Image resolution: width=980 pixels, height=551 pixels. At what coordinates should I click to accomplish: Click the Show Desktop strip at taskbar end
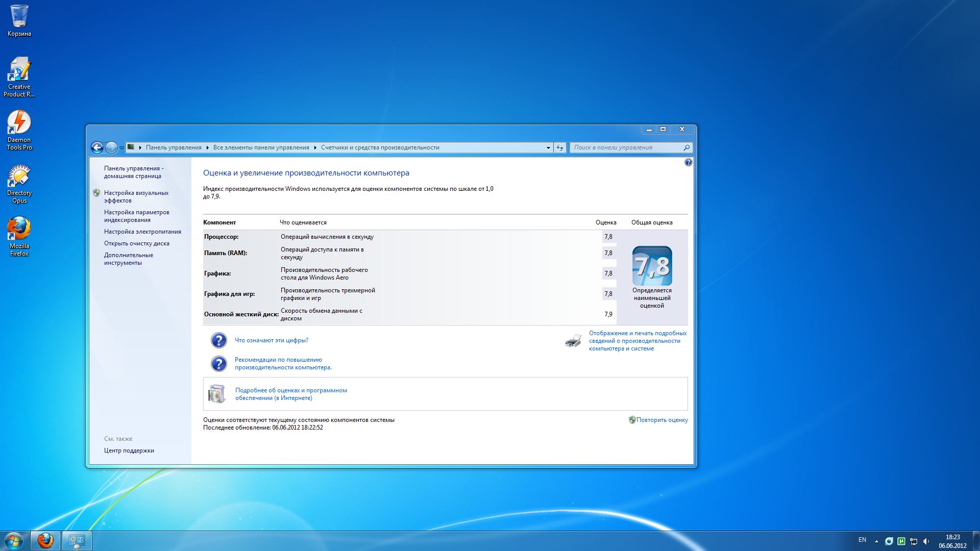pos(976,541)
